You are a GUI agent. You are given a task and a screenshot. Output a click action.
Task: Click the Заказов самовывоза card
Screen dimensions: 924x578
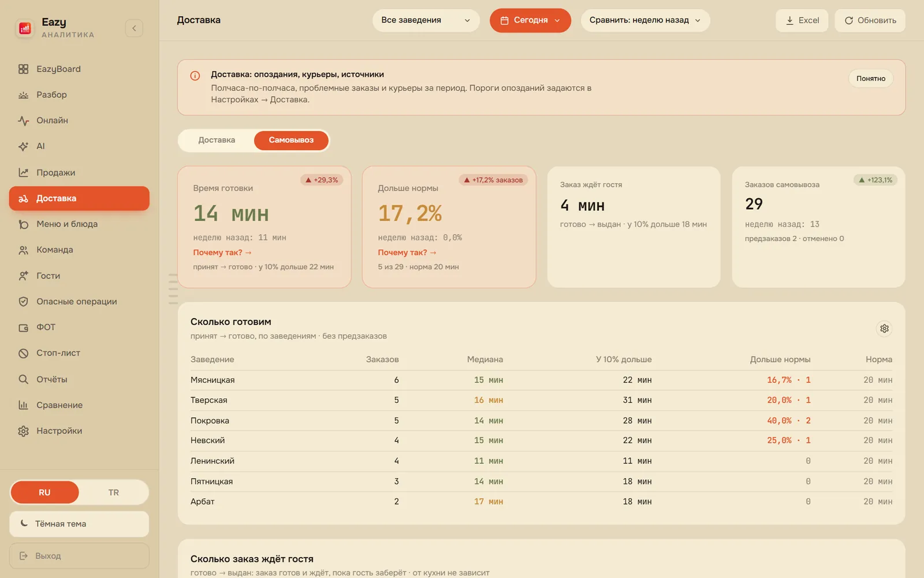818,227
